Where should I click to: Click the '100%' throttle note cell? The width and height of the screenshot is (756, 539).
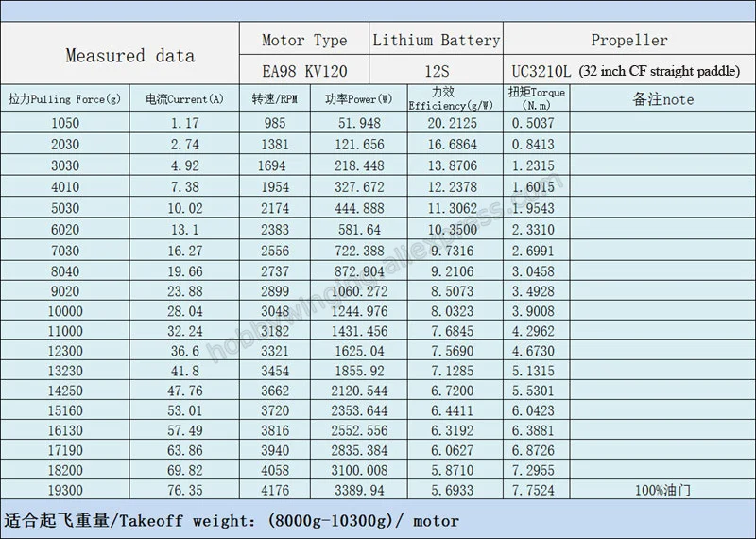(x=663, y=490)
